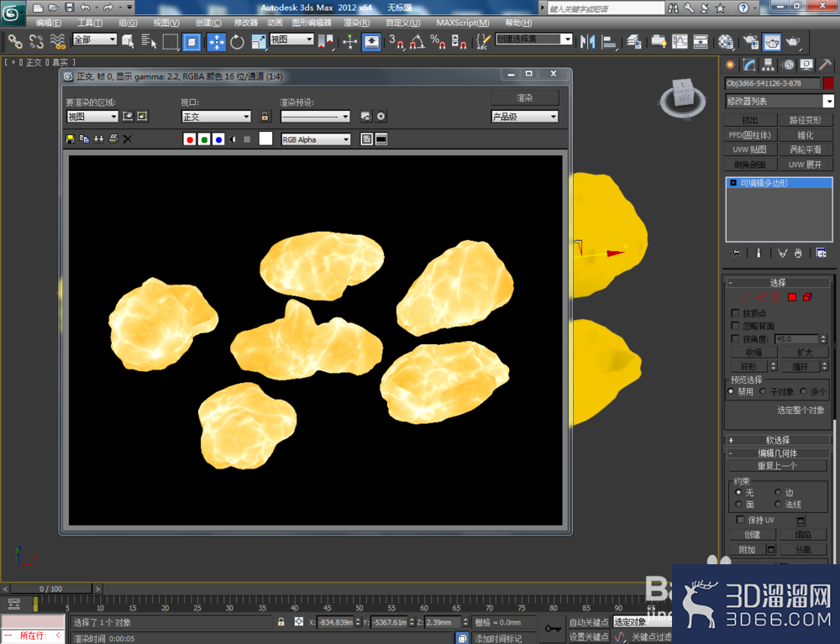Open the Utilities hammer tab icon
The image size is (840, 644).
pyautogui.click(x=825, y=65)
